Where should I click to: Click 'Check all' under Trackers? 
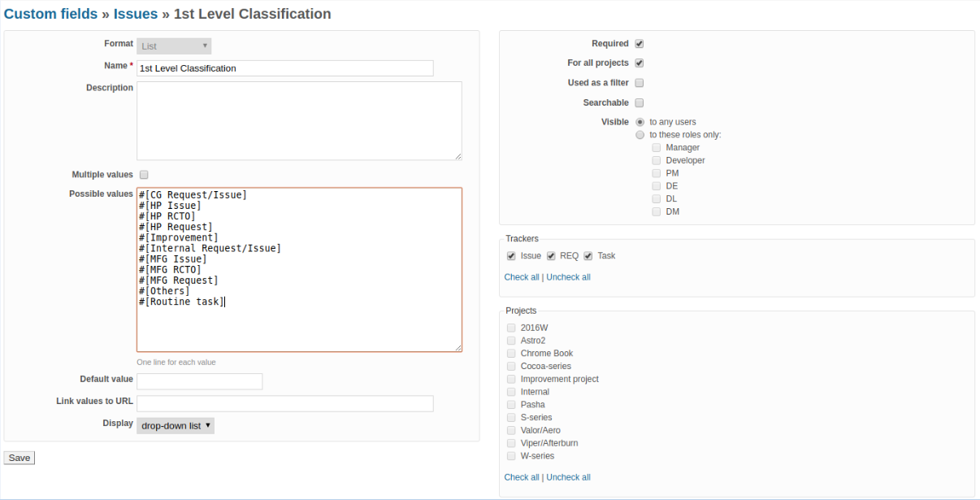521,276
